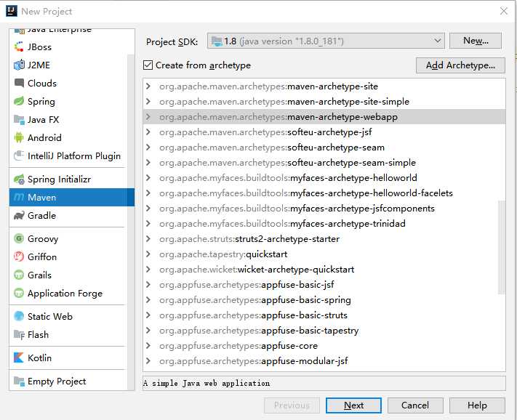This screenshot has width=517, height=420.
Task: Open the Project SDK dropdown
Action: [326, 41]
